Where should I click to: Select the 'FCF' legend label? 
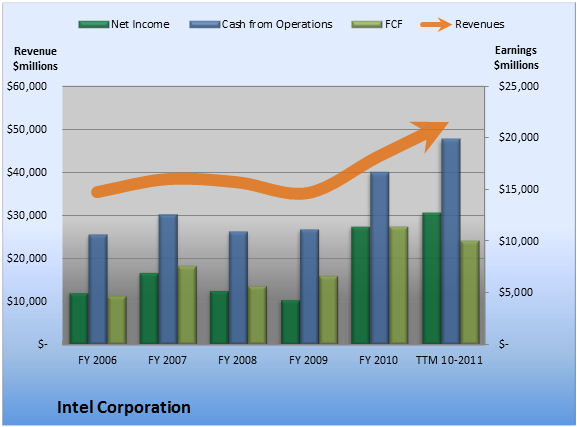pyautogui.click(x=393, y=24)
